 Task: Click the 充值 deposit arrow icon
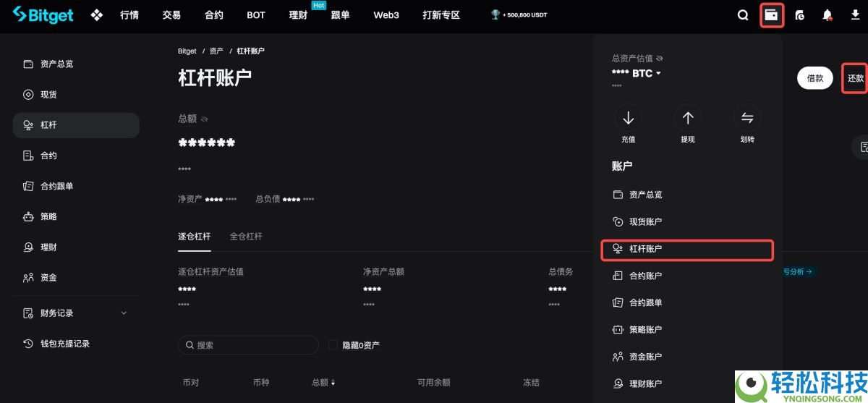coord(628,118)
